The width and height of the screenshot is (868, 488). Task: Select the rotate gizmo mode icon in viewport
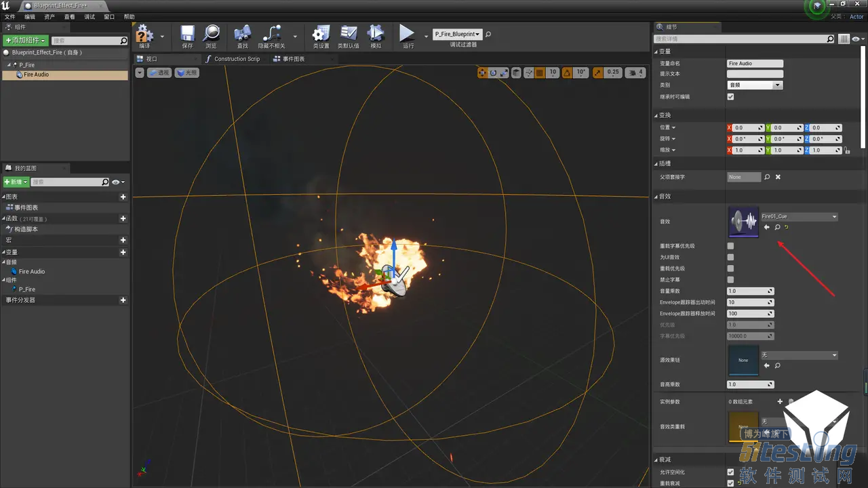point(494,73)
